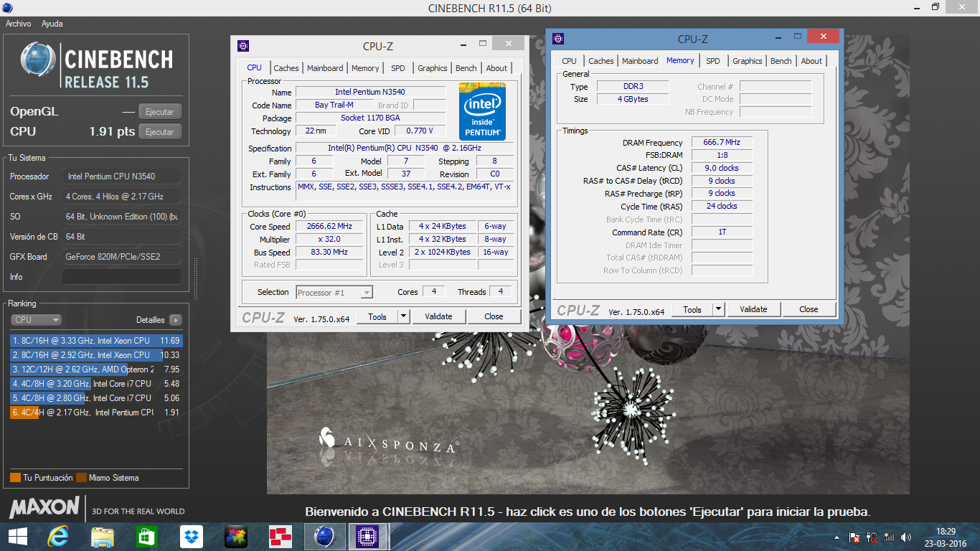Expand Detalles arrow in Ranking panel

175,320
